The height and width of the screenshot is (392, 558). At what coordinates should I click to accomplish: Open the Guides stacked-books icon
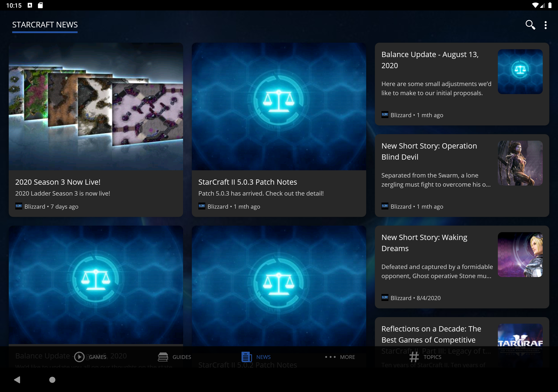163,357
